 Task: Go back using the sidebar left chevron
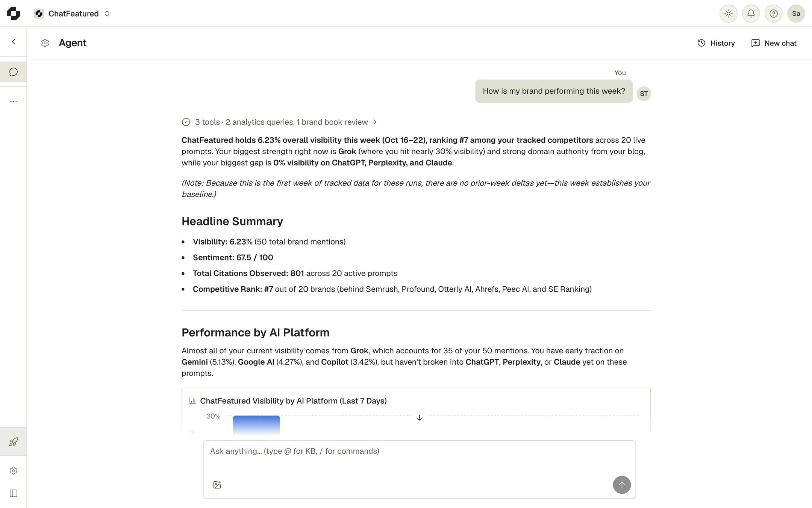(14, 42)
